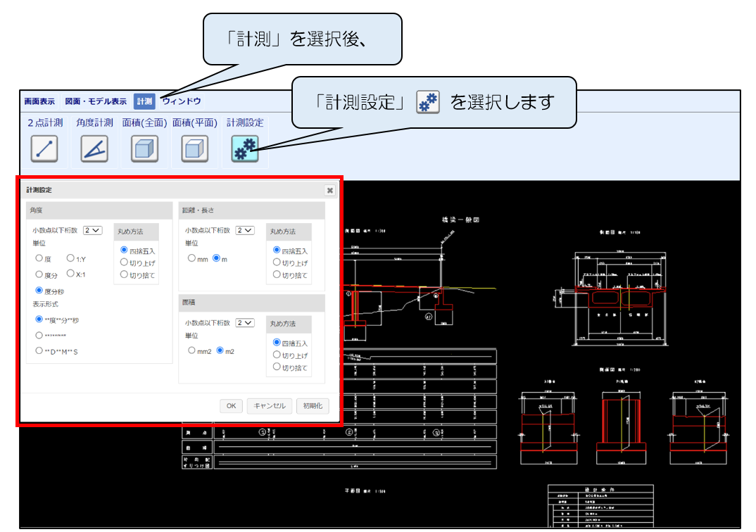The image size is (756, 532).
Task: Open the 画面表示 menu
Action: 39,101
